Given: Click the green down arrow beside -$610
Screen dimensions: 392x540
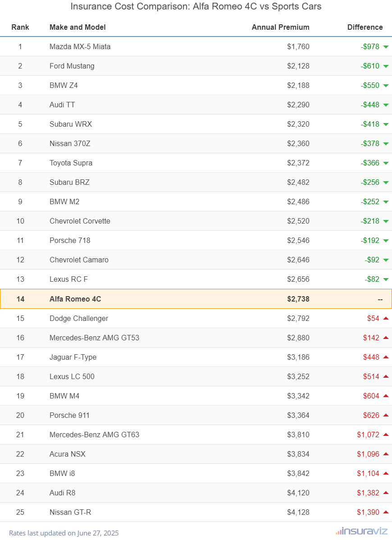Looking at the screenshot, I should click(x=386, y=66).
